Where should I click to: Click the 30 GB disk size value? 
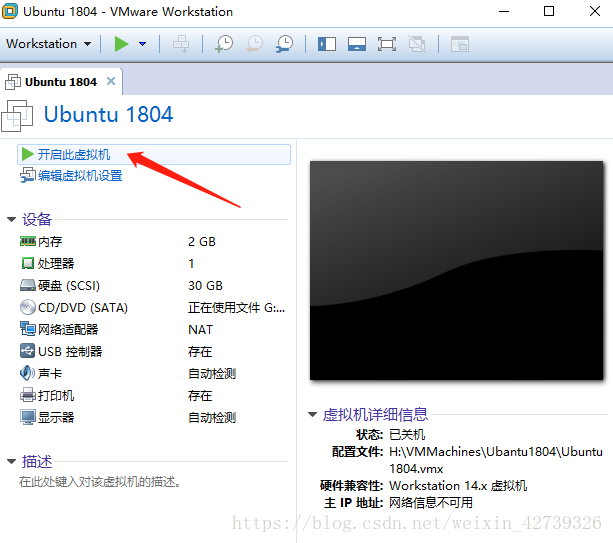coord(205,285)
